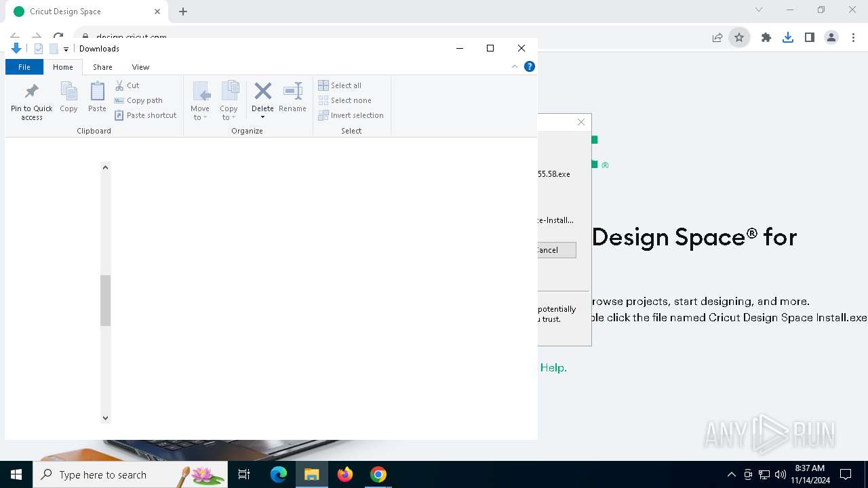The height and width of the screenshot is (488, 868).
Task: Open the notification center icon
Action: tap(846, 474)
